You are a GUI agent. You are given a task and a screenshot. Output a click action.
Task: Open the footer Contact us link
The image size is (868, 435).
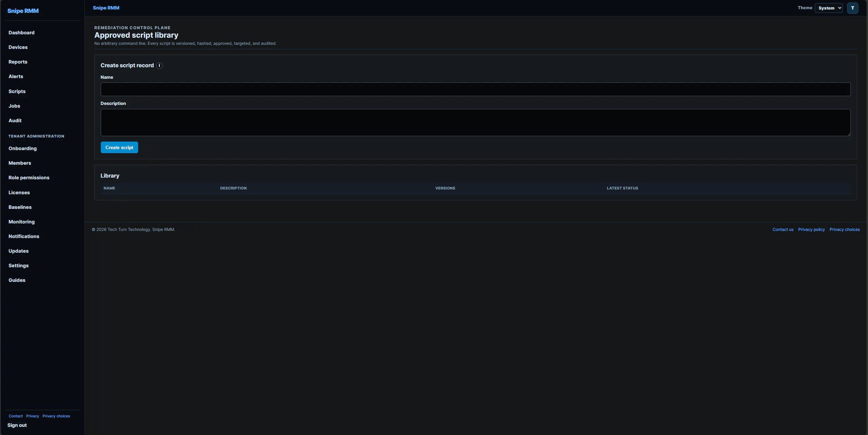pyautogui.click(x=783, y=230)
